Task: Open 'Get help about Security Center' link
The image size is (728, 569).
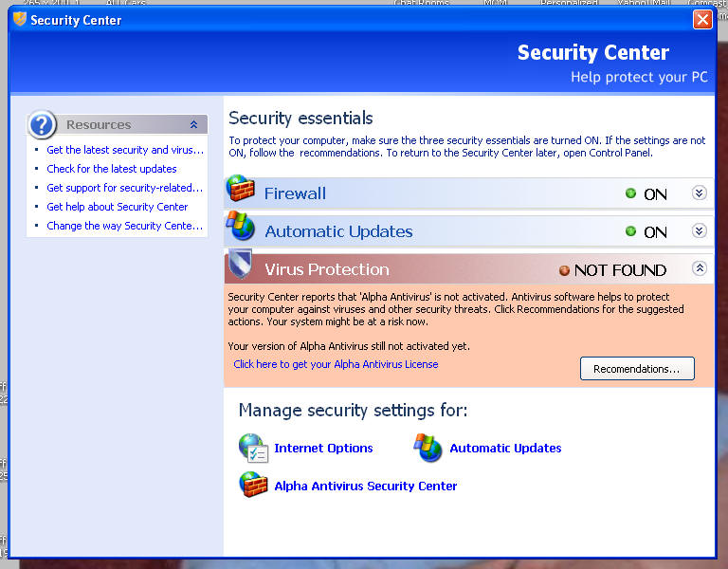Action: coord(117,207)
